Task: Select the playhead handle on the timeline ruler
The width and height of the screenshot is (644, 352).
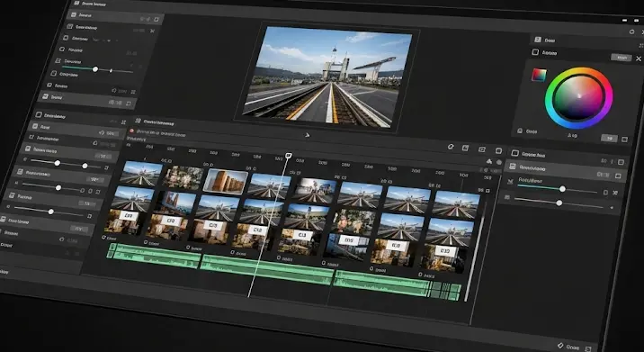Action: (x=289, y=156)
